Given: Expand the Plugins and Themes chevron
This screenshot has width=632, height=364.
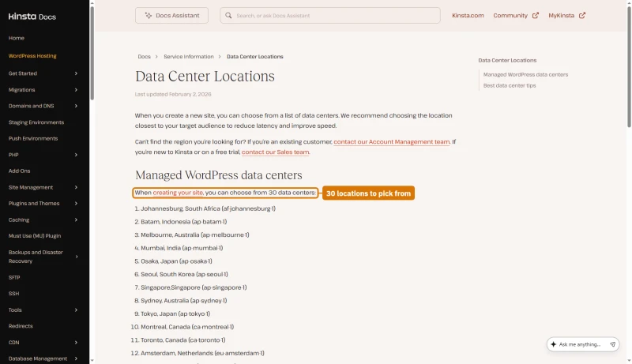Looking at the screenshot, I should pos(76,204).
